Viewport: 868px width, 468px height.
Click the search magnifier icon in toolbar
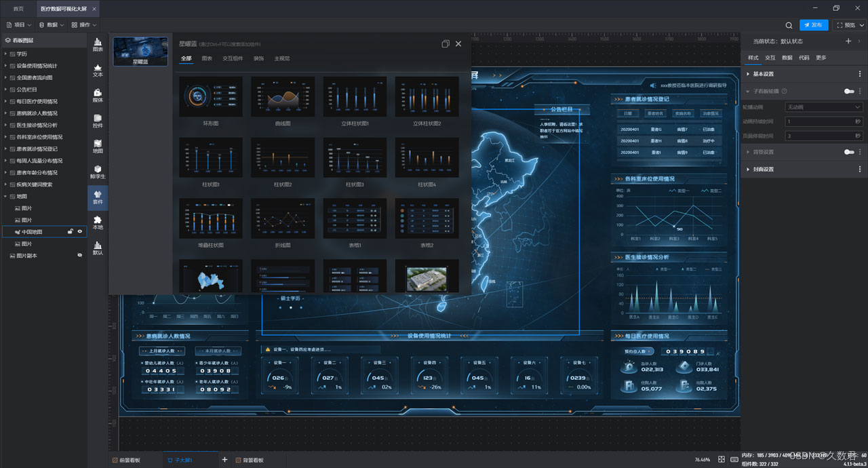tap(789, 25)
